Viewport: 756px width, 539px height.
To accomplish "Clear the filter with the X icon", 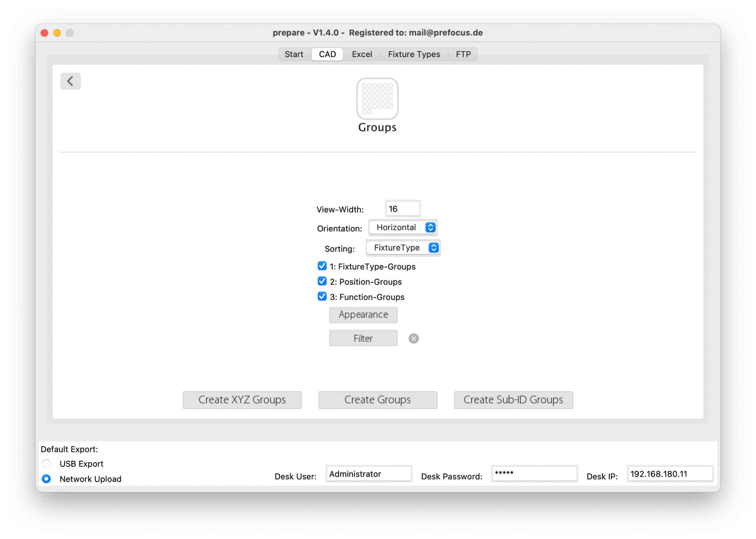I will pyautogui.click(x=414, y=338).
